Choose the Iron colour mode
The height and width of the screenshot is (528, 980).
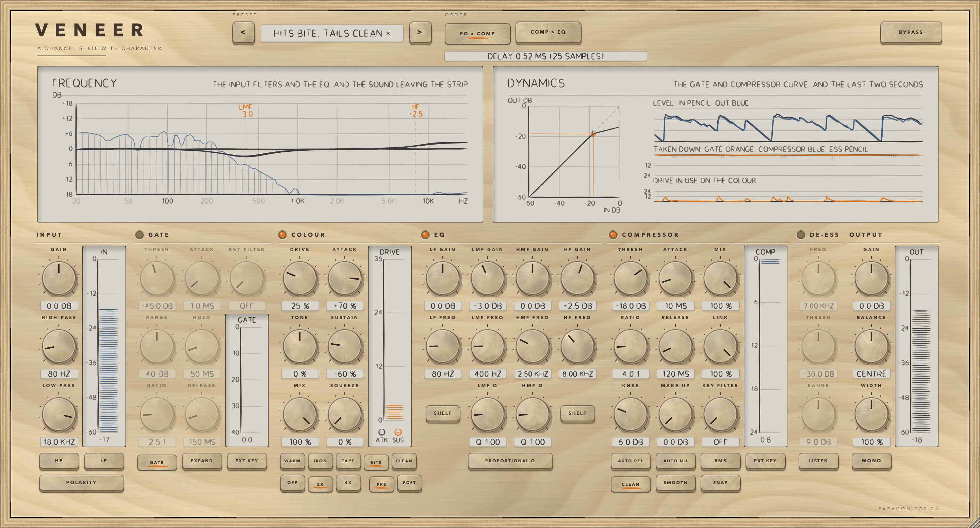pyautogui.click(x=320, y=461)
